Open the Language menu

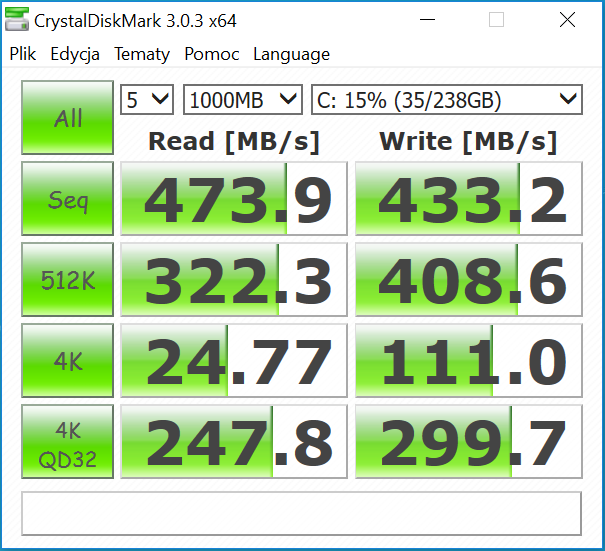291,54
